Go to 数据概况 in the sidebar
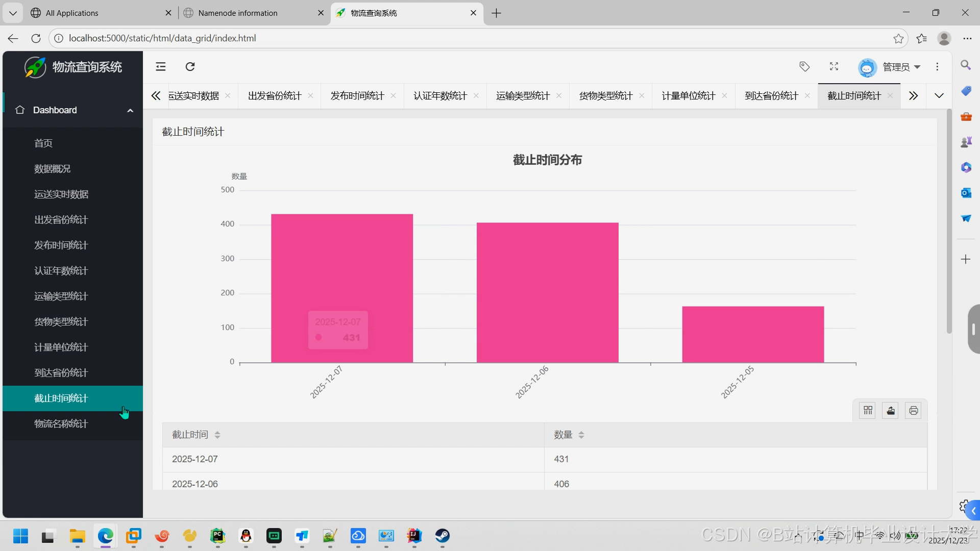 [x=53, y=169]
